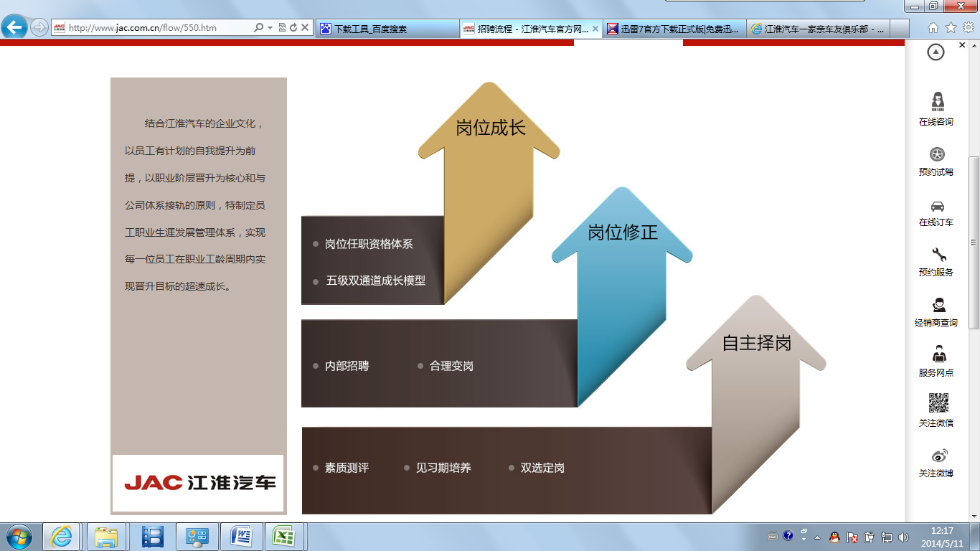This screenshot has height=551, width=980.
Task: Click the browser Back button
Action: (14, 28)
